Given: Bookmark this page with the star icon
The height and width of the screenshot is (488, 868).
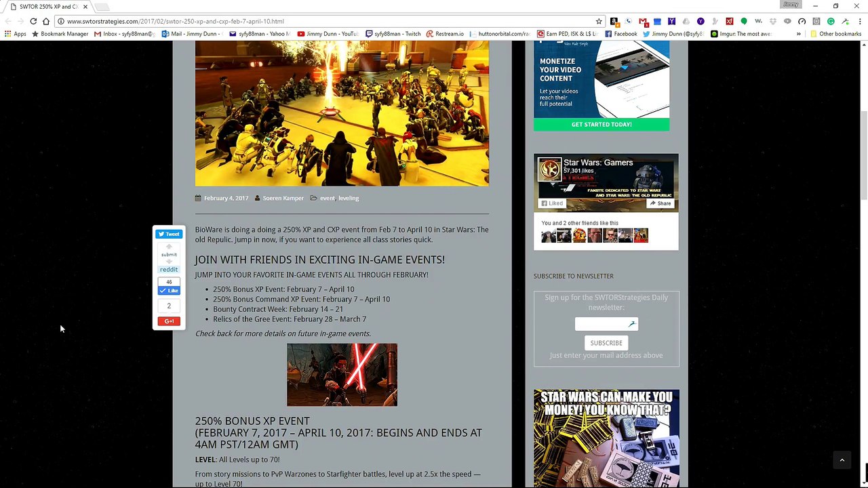Looking at the screenshot, I should 599,21.
